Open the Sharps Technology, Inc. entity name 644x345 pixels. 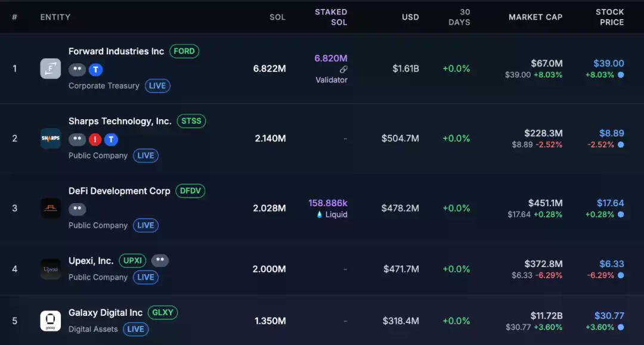pos(120,121)
